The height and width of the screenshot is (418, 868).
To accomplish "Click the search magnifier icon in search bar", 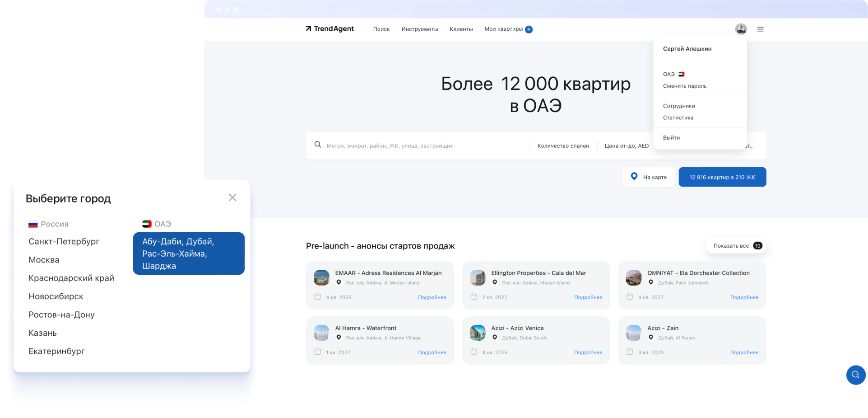I will pos(318,145).
